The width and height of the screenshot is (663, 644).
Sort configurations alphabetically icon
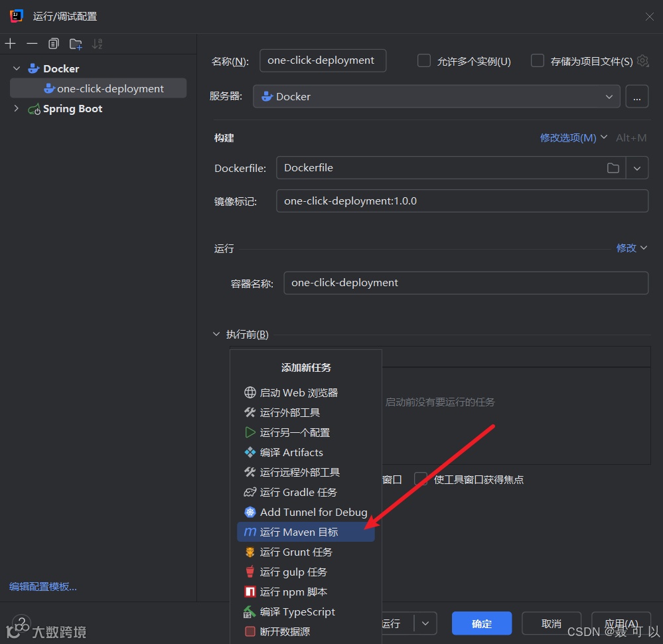[98, 44]
